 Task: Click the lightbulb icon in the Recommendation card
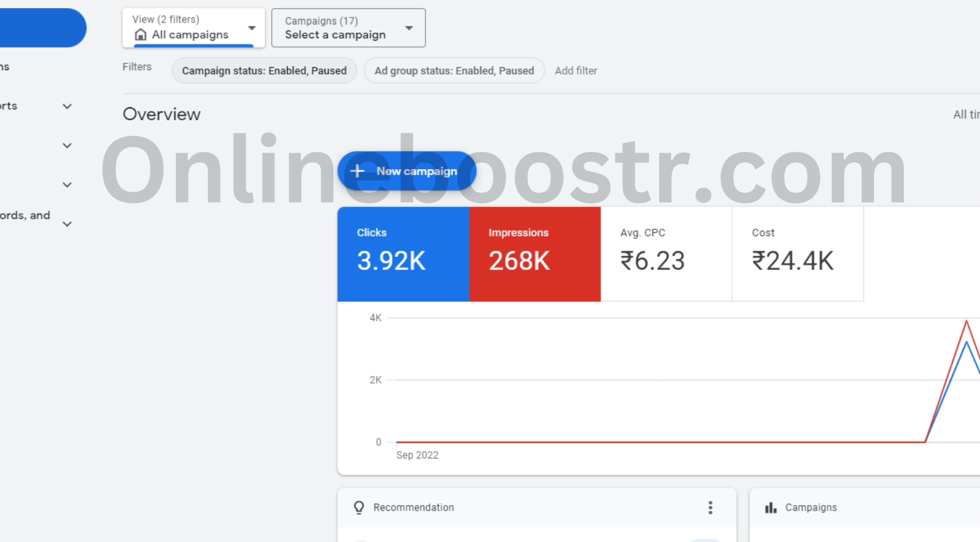pos(359,508)
